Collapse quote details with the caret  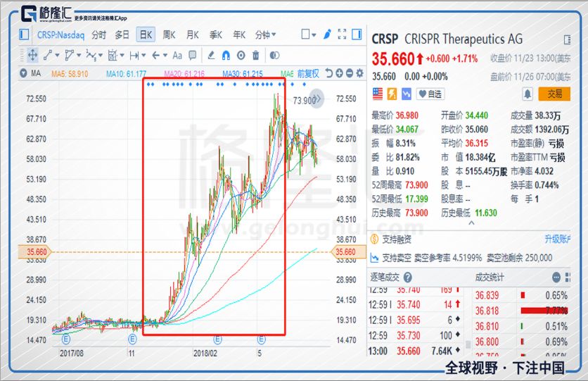pos(471,223)
